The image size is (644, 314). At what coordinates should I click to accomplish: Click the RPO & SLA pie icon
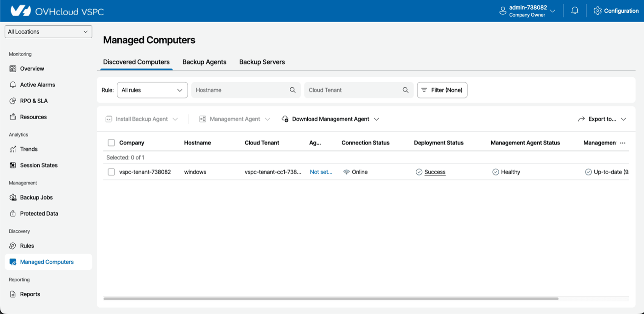[x=13, y=101]
